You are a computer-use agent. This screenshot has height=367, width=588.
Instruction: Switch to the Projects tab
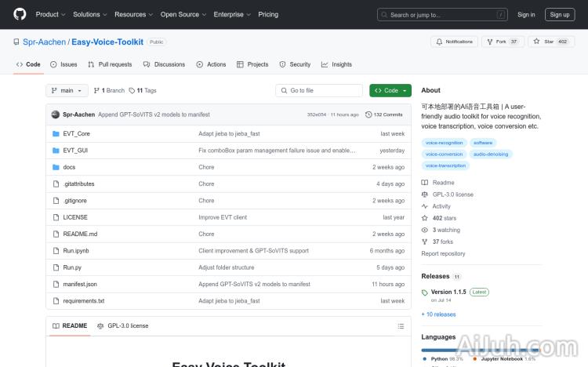252,64
